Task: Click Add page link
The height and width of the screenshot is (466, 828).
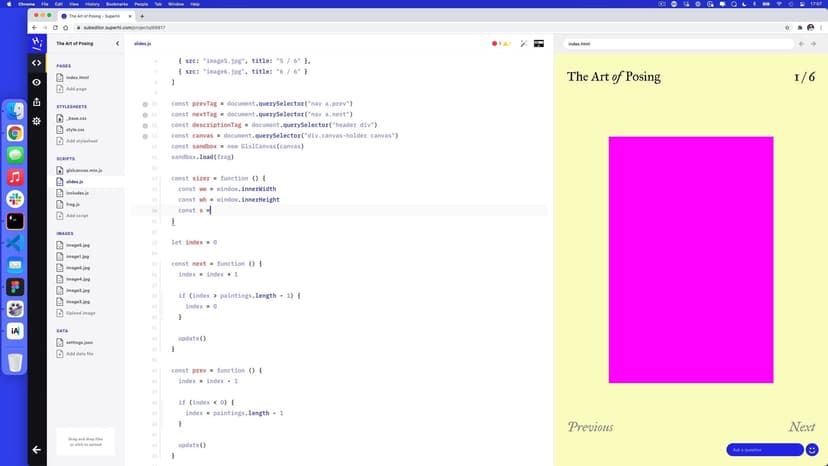Action: (x=76, y=89)
